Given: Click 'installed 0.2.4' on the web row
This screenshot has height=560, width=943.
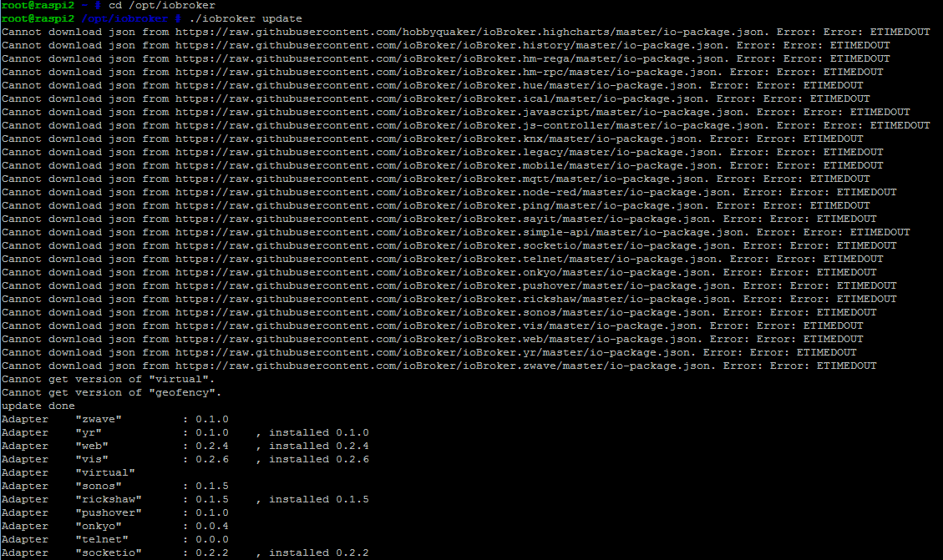Looking at the screenshot, I should [x=319, y=446].
